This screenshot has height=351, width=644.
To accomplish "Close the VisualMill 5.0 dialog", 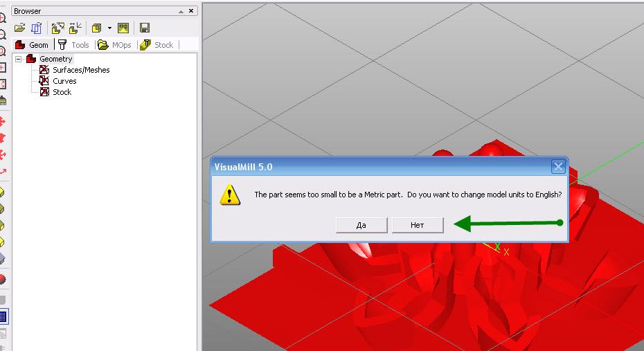I will coord(558,167).
